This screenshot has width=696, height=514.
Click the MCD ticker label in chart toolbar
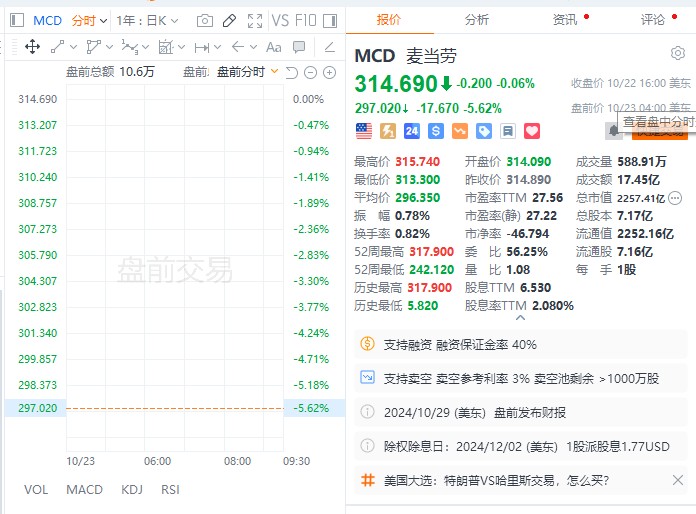coord(47,20)
